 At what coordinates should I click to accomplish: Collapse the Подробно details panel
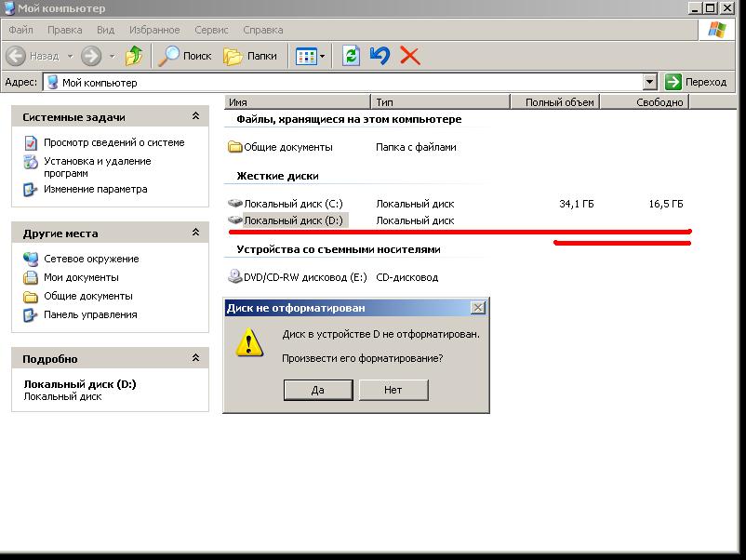195,359
